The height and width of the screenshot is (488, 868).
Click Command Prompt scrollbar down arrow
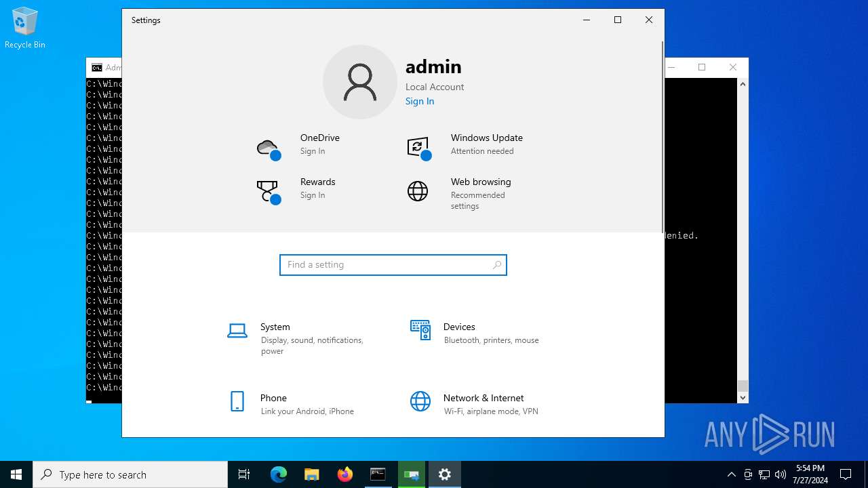pyautogui.click(x=743, y=398)
